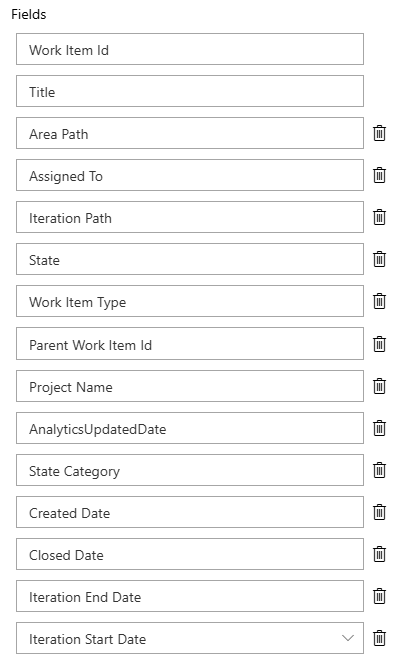Open the Title field combo box
This screenshot has width=396, height=662.
[190, 91]
